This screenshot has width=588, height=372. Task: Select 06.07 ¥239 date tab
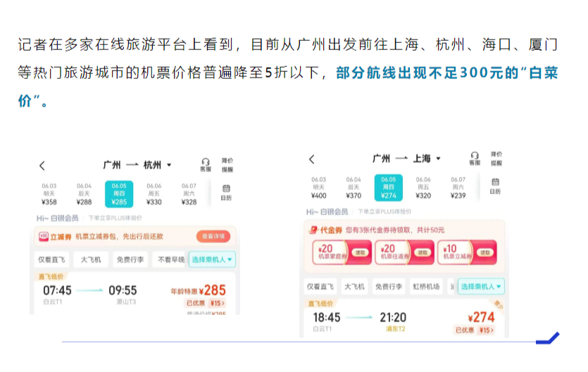click(458, 187)
